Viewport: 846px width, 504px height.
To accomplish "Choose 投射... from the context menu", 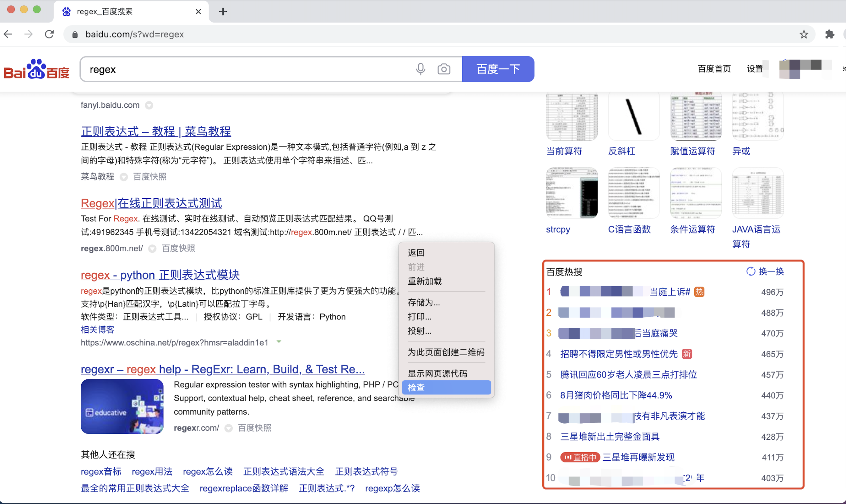I will [447, 331].
